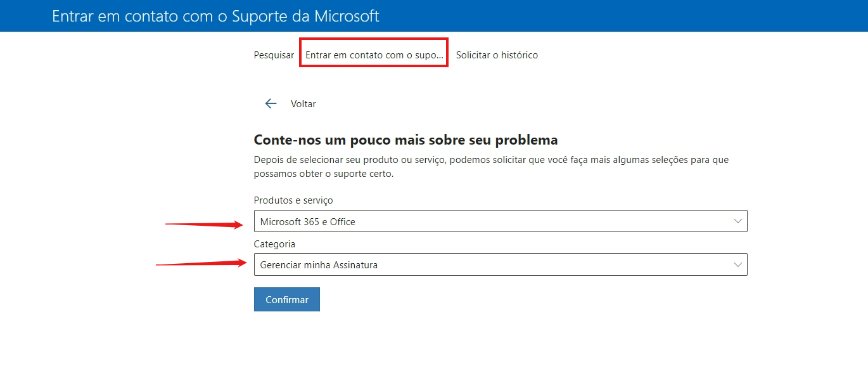The height and width of the screenshot is (371, 868).
Task: Open the Microsoft 365 e Office dropdown
Action: coord(501,221)
